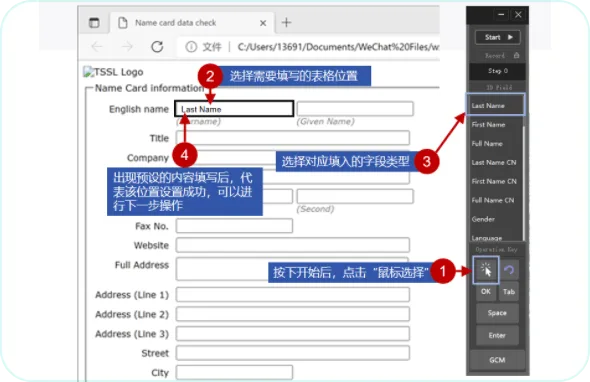
Task: Click the TSSL Logo image
Action: [113, 72]
